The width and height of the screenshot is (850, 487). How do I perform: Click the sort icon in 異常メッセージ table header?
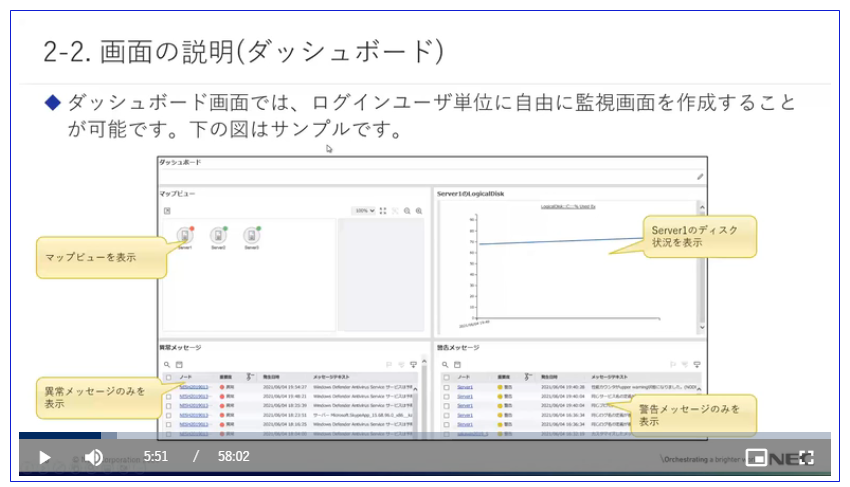coord(249,377)
